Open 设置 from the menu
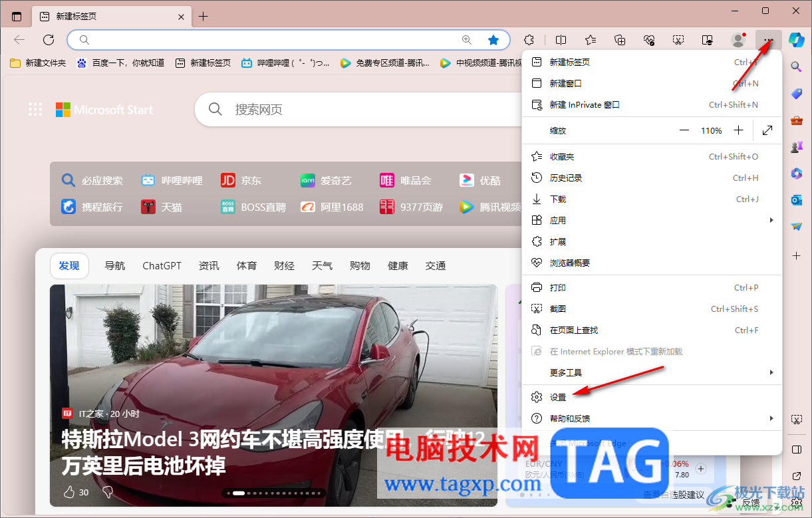Viewport: 812px width, 518px height. 652,397
